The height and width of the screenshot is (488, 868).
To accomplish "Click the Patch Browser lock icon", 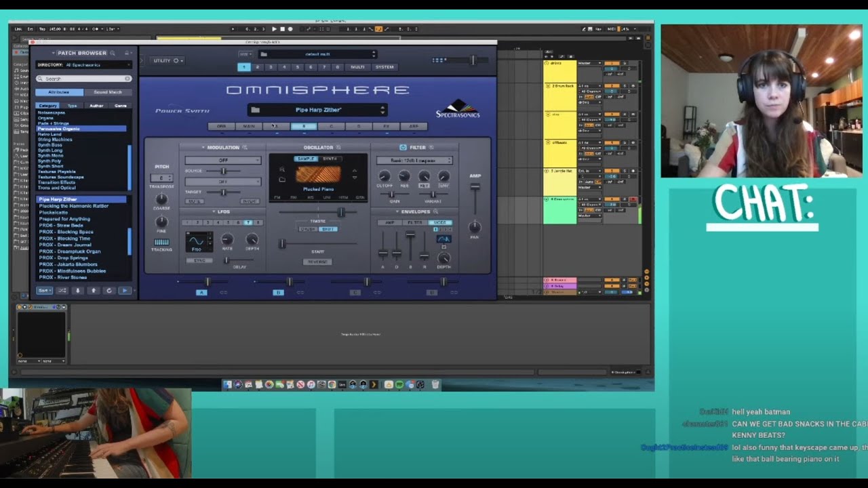I will pyautogui.click(x=126, y=53).
